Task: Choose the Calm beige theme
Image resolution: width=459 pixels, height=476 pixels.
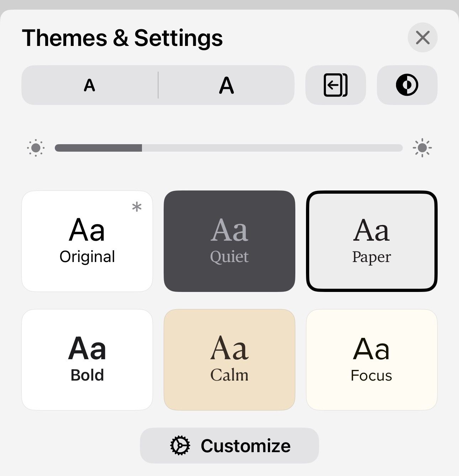Action: point(229,360)
